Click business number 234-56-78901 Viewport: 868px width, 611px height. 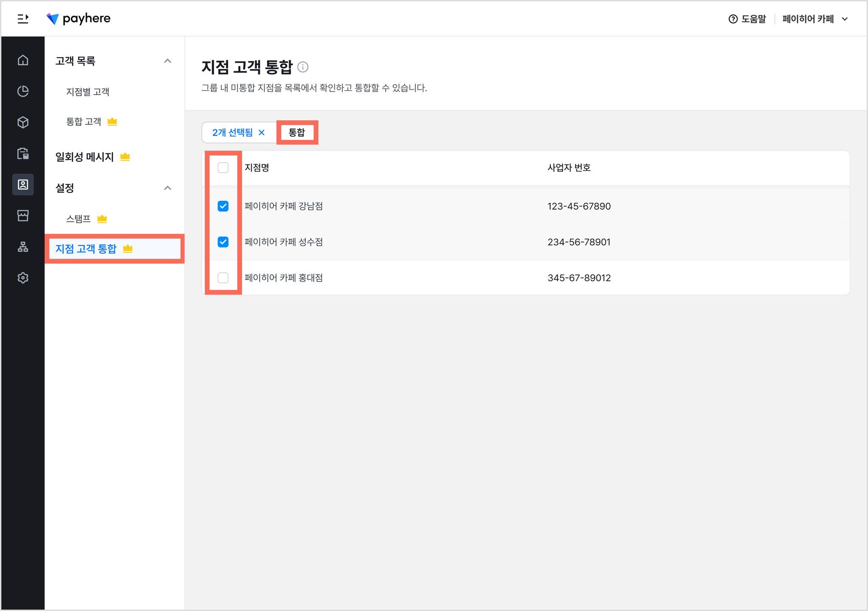579,242
